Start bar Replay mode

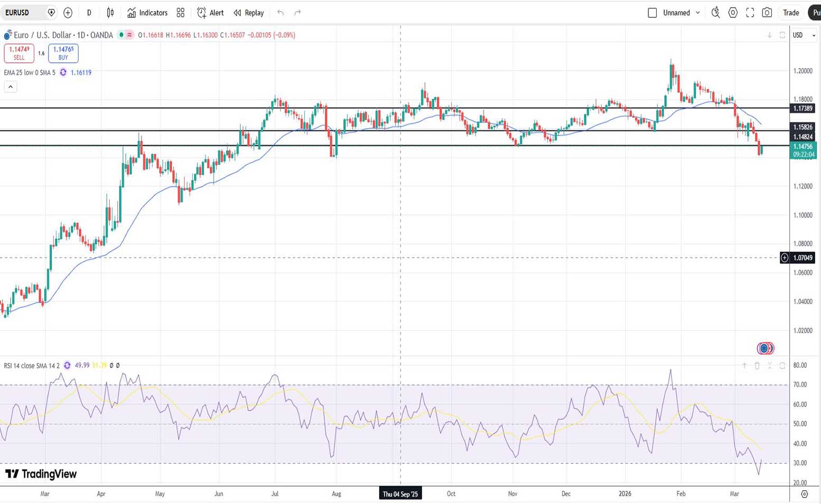[249, 13]
